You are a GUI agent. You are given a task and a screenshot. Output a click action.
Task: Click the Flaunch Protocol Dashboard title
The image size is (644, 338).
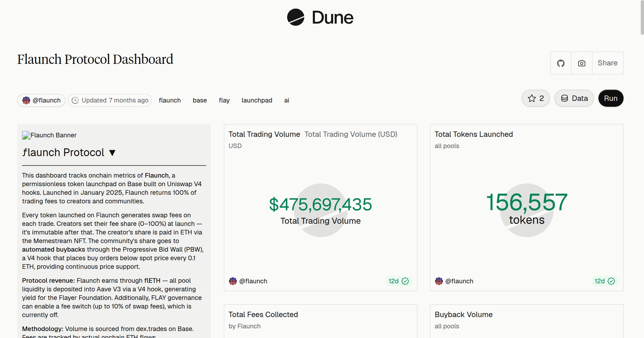[95, 59]
